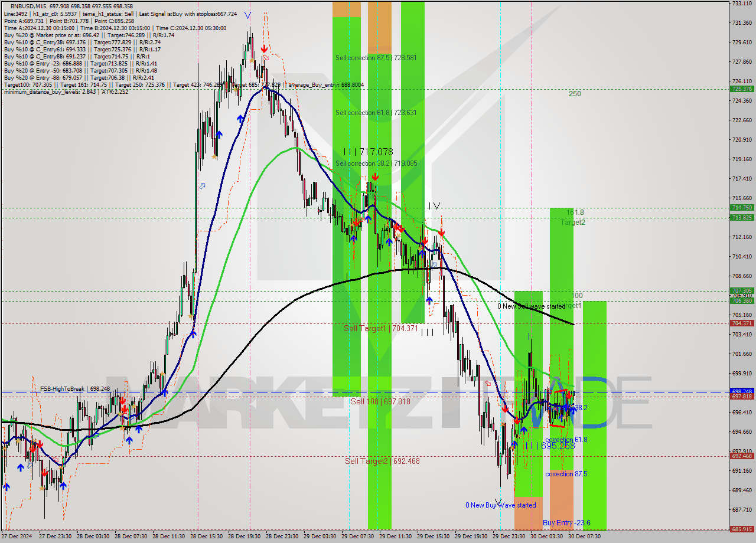Click the green 'Target2' label
Image resolution: width=756 pixels, height=543 pixels.
point(573,223)
